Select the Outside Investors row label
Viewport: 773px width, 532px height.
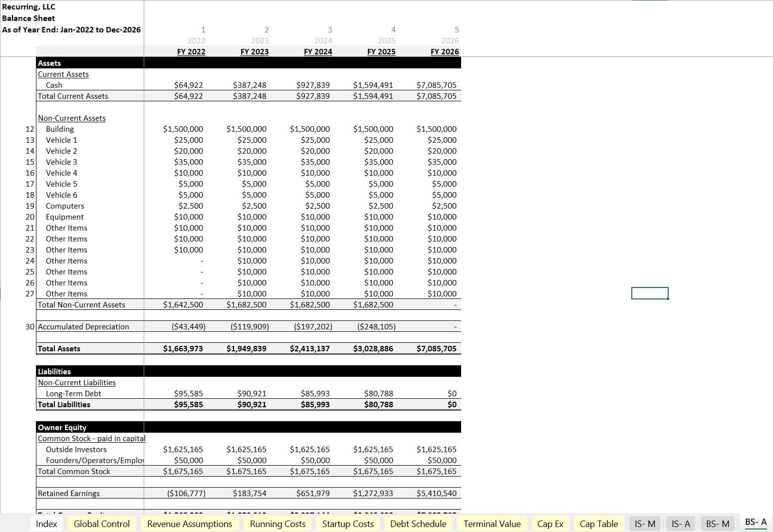point(76,449)
